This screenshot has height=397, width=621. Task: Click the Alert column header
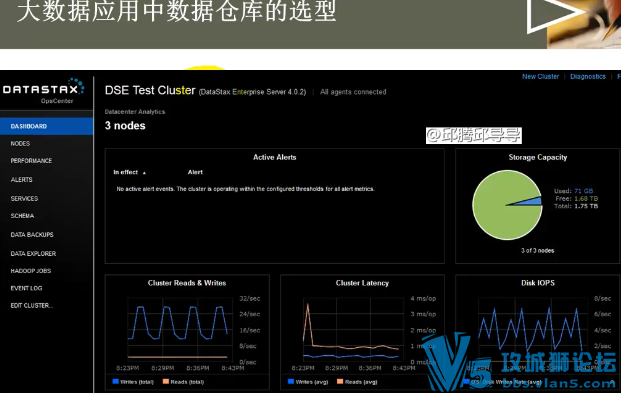[195, 172]
